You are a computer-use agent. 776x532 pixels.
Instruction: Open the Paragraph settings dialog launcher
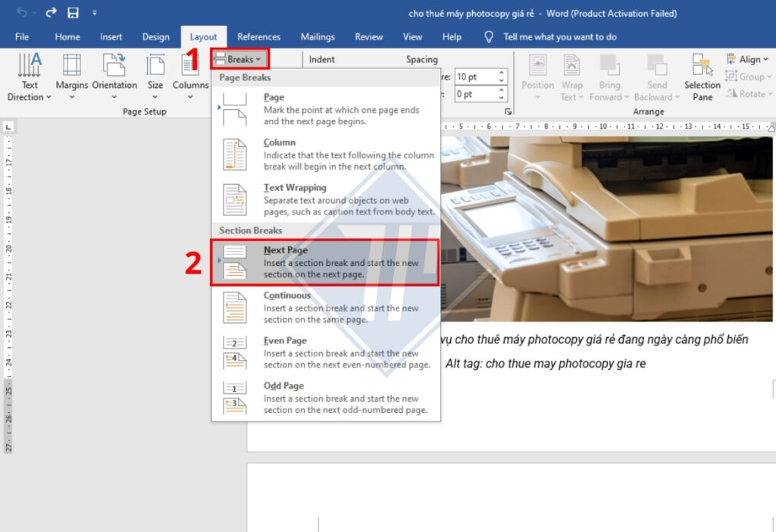pos(508,112)
